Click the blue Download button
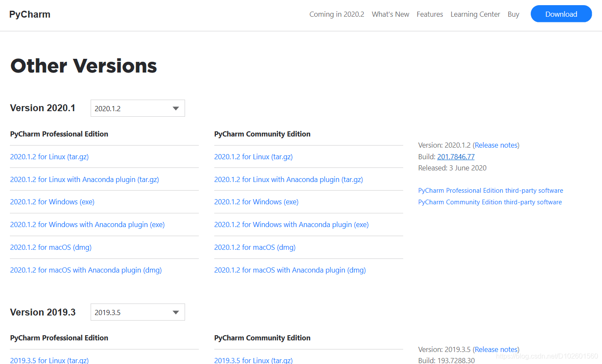Image resolution: width=602 pixels, height=364 pixels. 561,14
